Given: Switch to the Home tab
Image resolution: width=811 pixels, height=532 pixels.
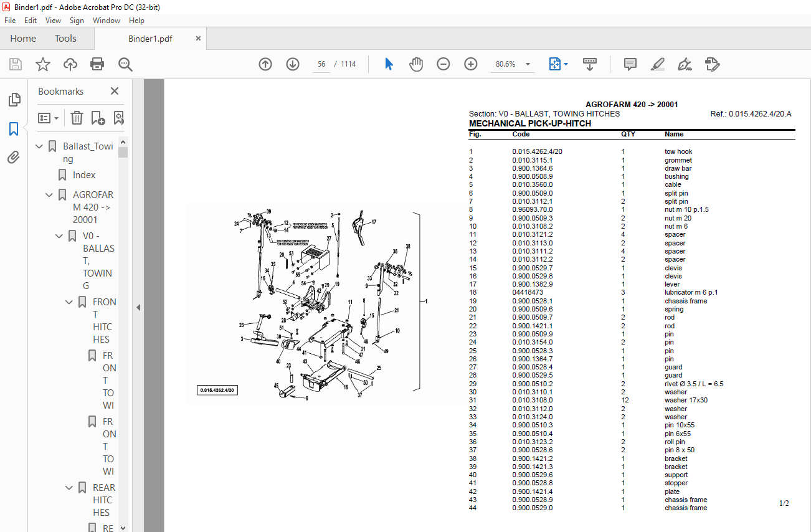Looking at the screenshot, I should point(23,39).
